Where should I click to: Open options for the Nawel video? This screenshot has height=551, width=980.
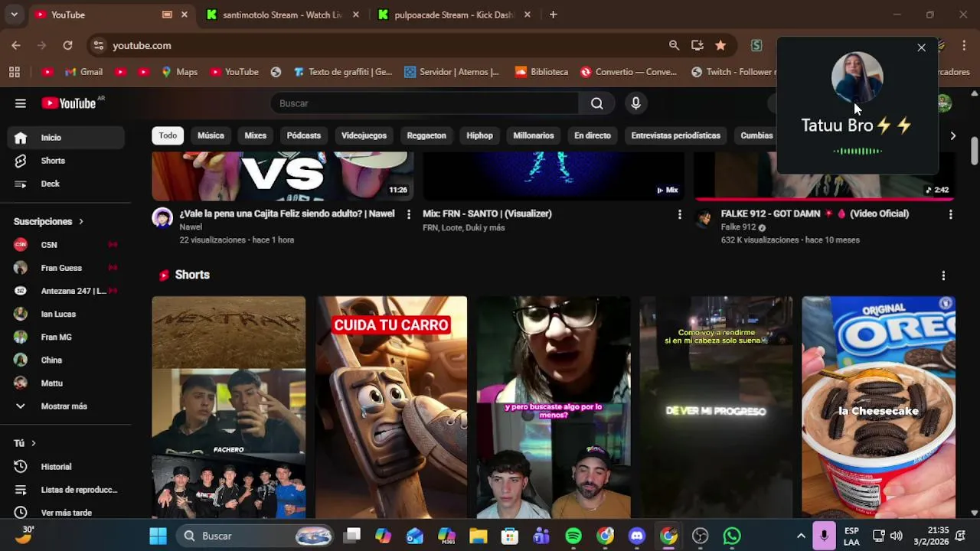[408, 214]
